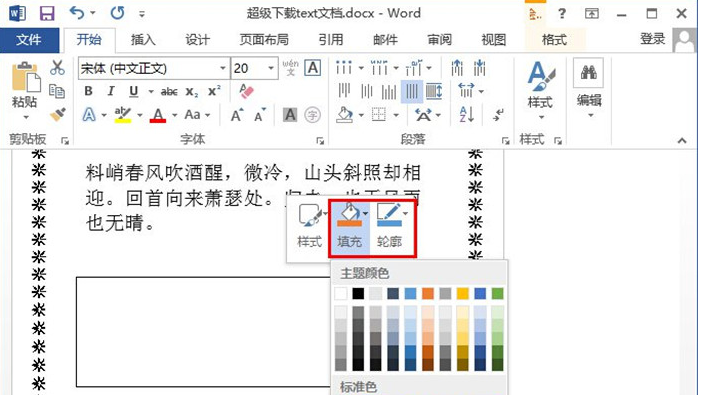This screenshot has height=395, width=715.
Task: Switch to the 设计 tab
Action: (197, 40)
